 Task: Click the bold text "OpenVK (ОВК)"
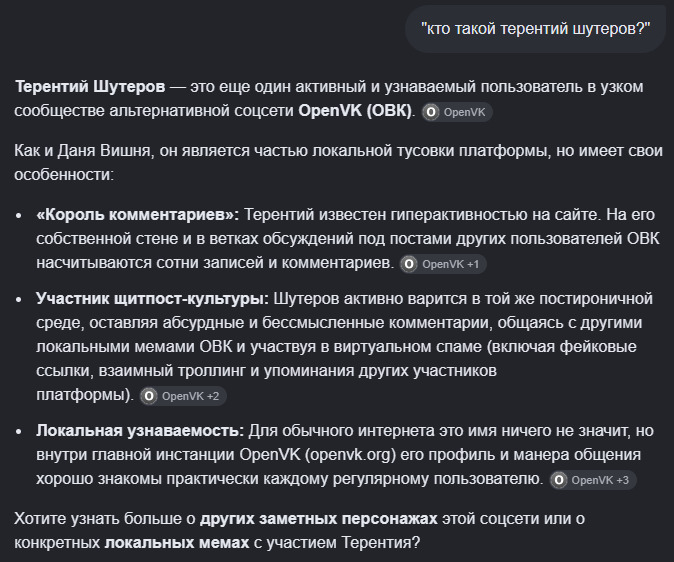coord(355,111)
